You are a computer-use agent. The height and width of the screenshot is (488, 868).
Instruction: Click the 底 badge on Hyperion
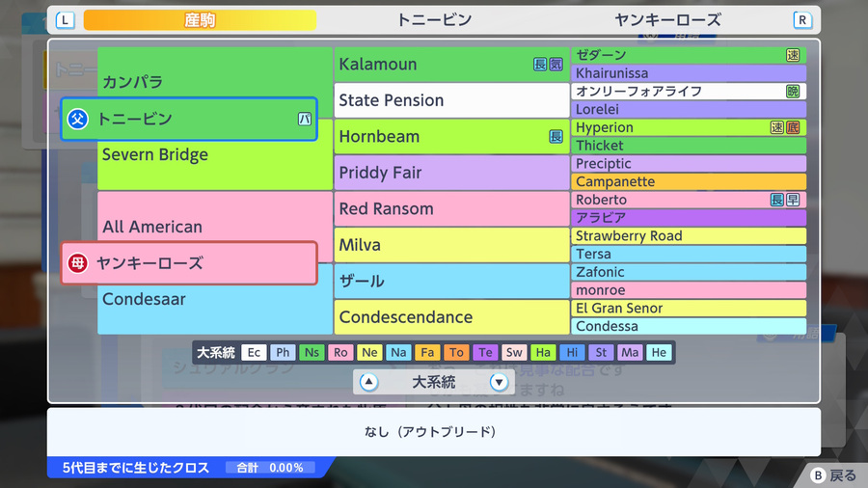[x=793, y=127]
